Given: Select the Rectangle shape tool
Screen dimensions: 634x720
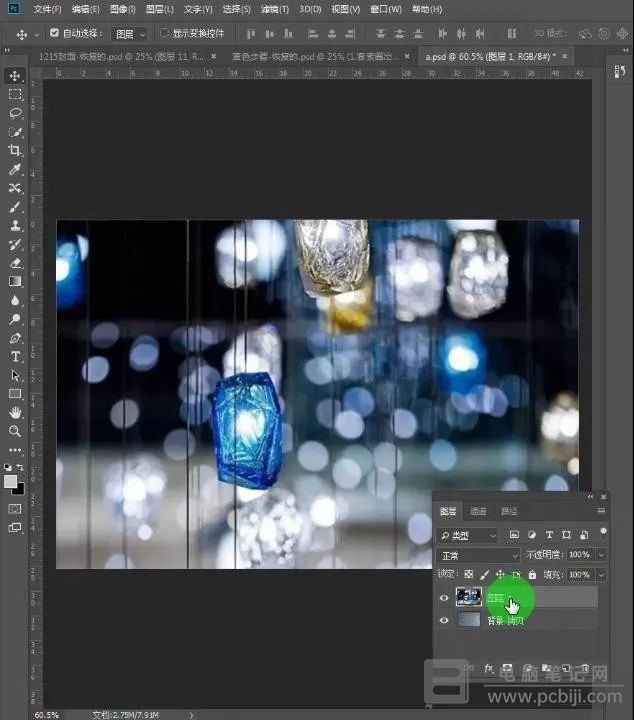Looking at the screenshot, I should 15,394.
